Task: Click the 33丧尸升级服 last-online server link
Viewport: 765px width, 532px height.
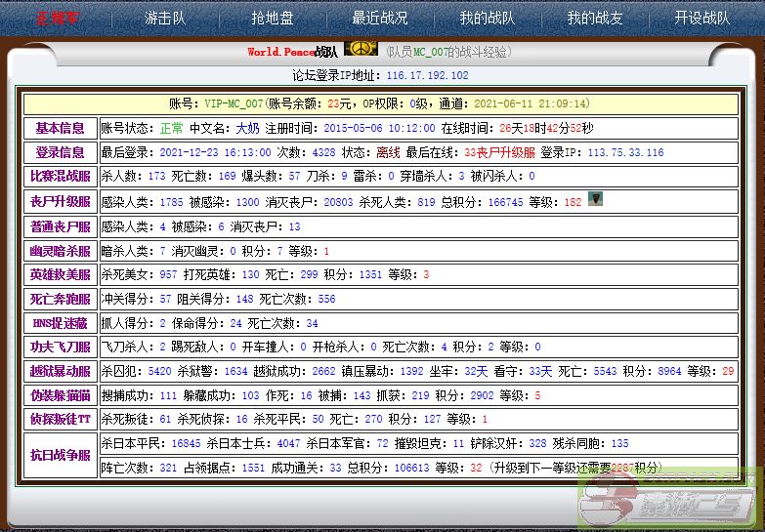Action: [x=498, y=152]
